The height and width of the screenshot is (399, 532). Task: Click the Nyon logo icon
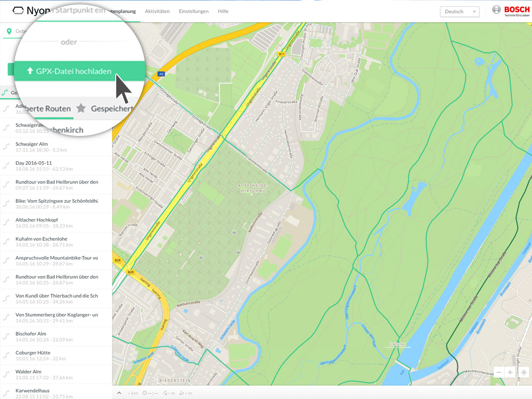click(x=18, y=10)
